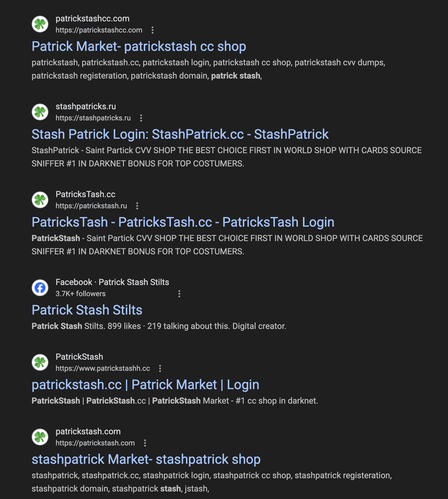Screen dimensions: 448x499
Task: Open the Patrick Market- patrickstash cc shop result
Action: [139, 47]
